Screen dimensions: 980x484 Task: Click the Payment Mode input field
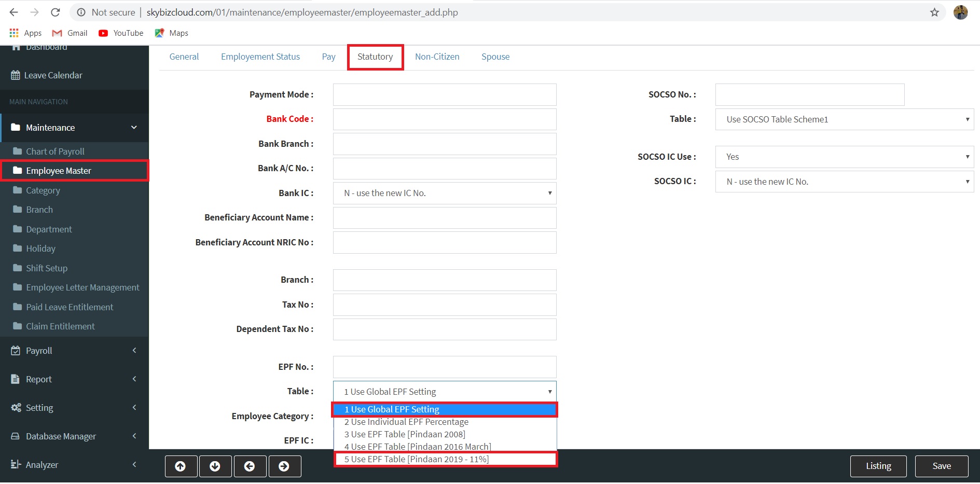(445, 95)
